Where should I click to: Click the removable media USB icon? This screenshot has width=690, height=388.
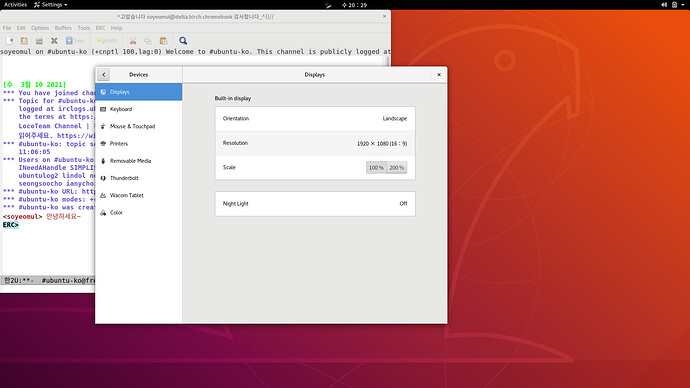tap(103, 161)
